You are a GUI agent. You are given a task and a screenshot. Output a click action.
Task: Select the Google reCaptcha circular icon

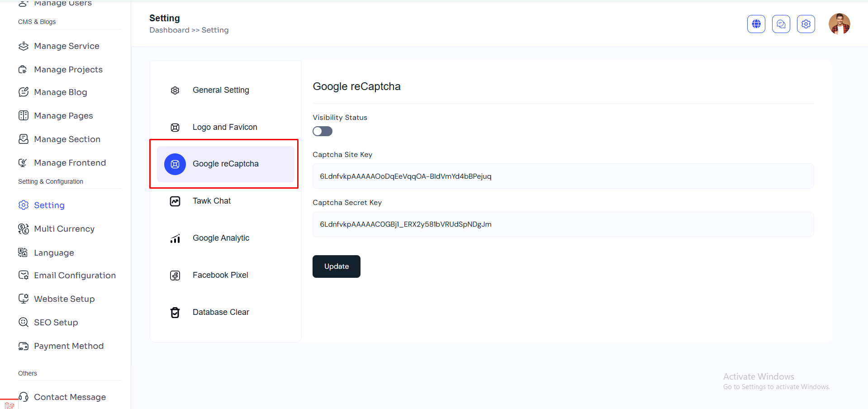(175, 164)
